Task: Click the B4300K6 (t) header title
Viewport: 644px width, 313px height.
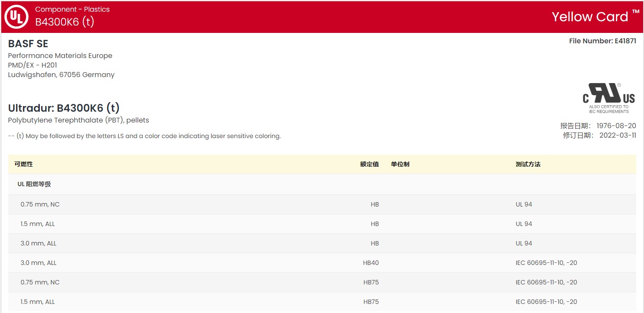Action: click(x=64, y=22)
